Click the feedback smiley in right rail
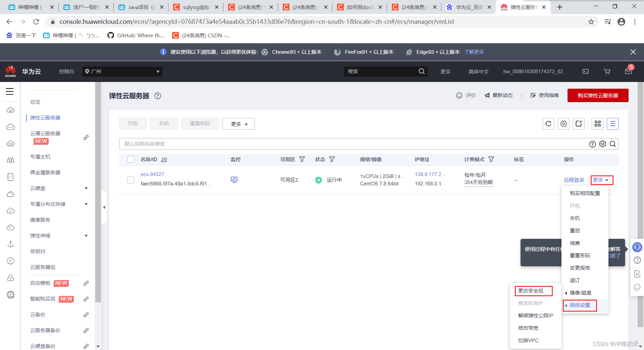The width and height of the screenshot is (644, 350). coord(637,287)
